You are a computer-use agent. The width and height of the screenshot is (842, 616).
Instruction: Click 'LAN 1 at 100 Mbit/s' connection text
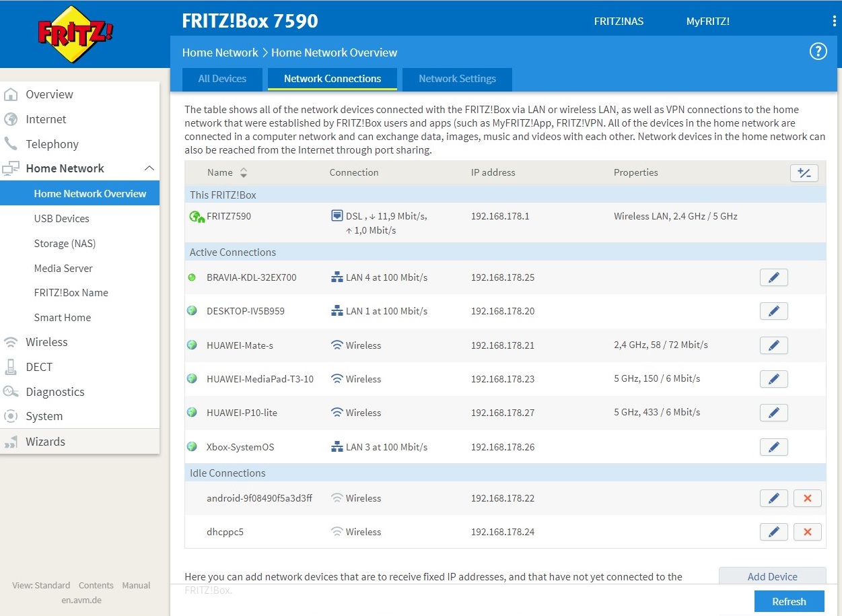(x=386, y=311)
